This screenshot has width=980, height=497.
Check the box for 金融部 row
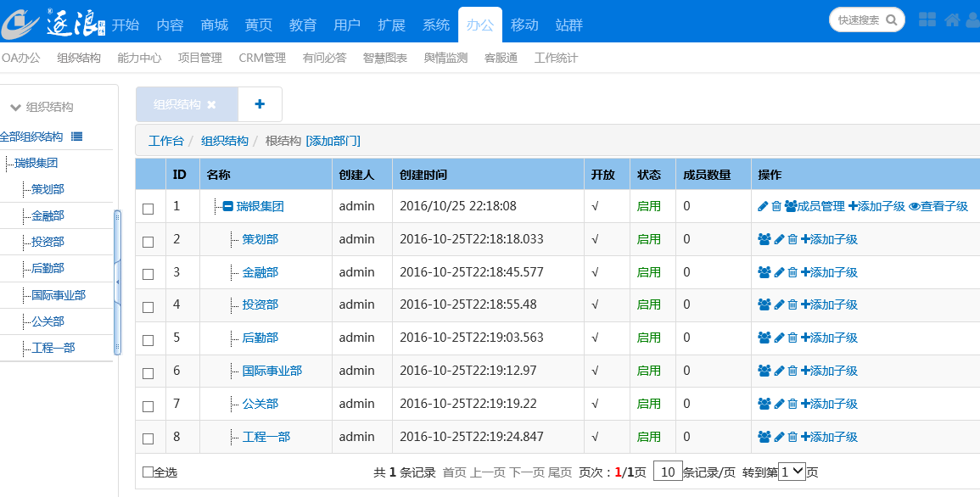coord(148,274)
